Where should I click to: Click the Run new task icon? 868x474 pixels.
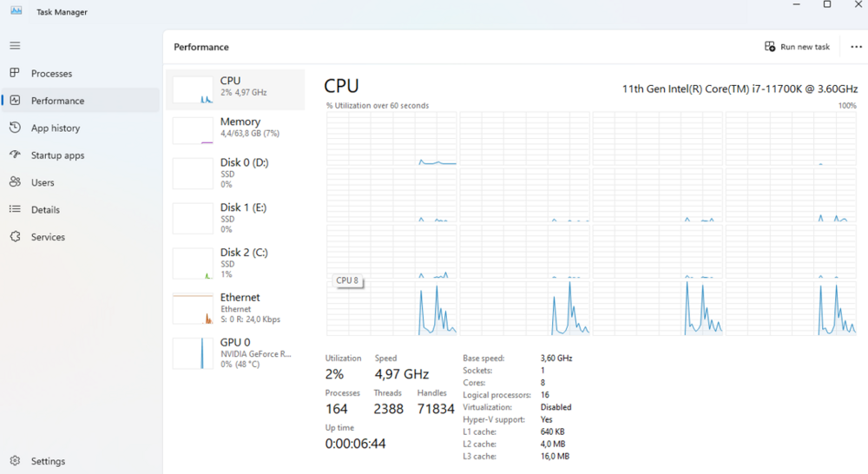770,47
